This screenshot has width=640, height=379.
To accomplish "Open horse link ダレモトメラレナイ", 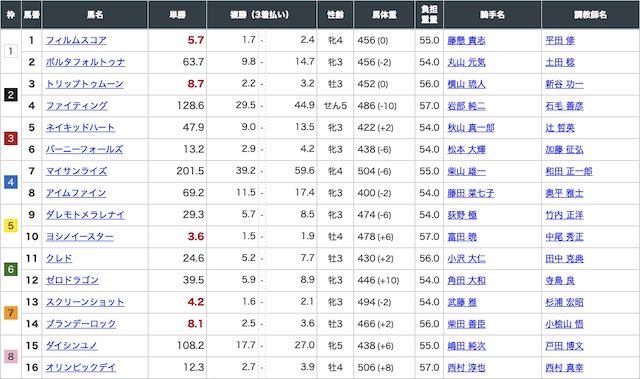I will pyautogui.click(x=85, y=215).
